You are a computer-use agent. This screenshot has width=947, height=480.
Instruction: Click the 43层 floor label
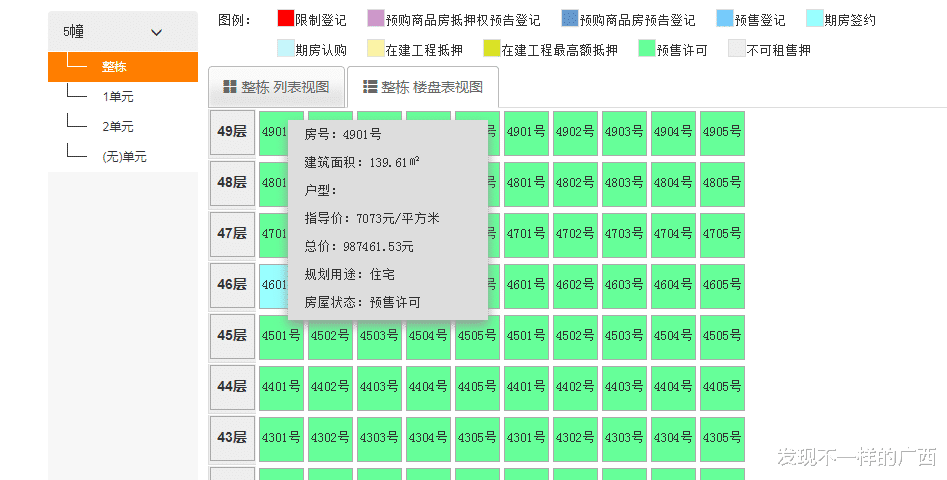pos(233,438)
